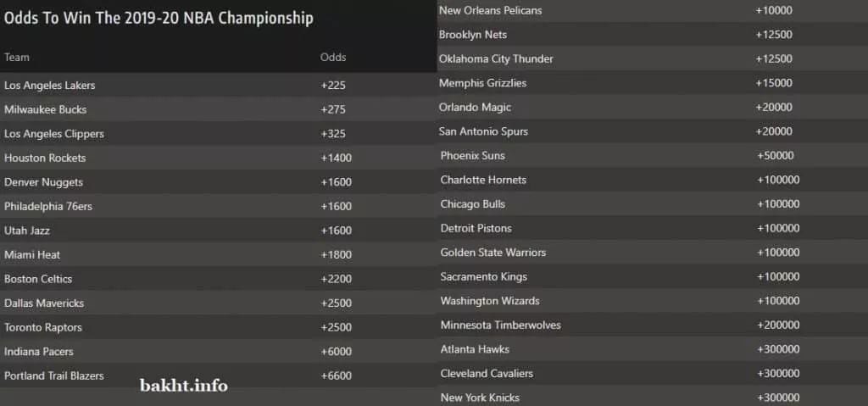Click the 2019-20 NBA Championship odds title
868x406 pixels.
pyautogui.click(x=159, y=18)
